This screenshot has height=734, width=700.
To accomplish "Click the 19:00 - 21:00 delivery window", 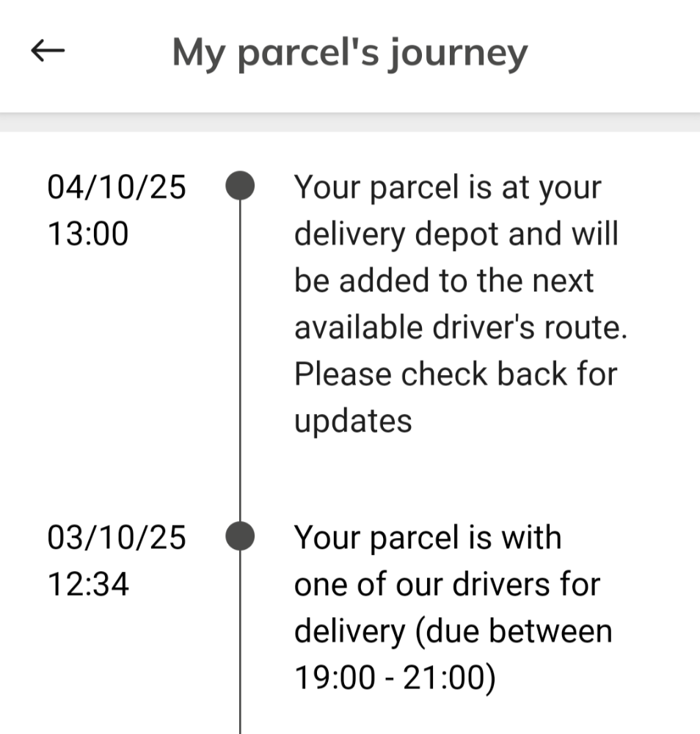I will tap(395, 678).
